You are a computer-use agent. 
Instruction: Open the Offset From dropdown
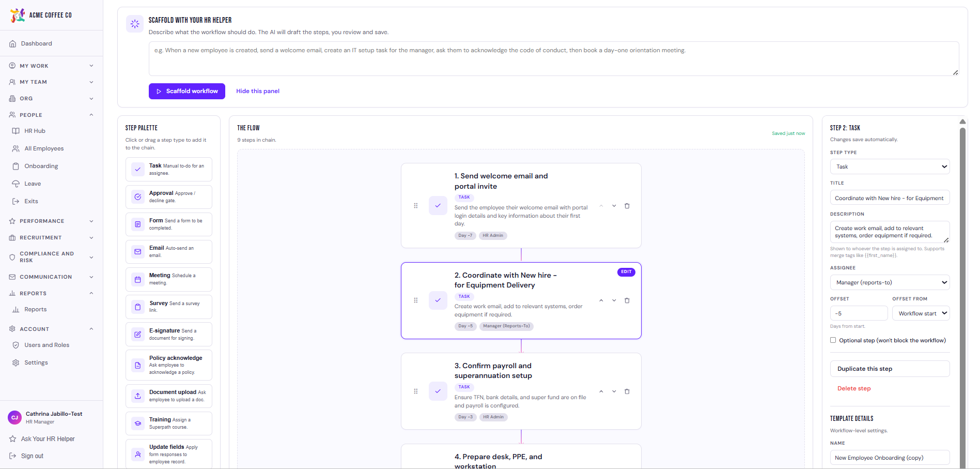tap(921, 313)
